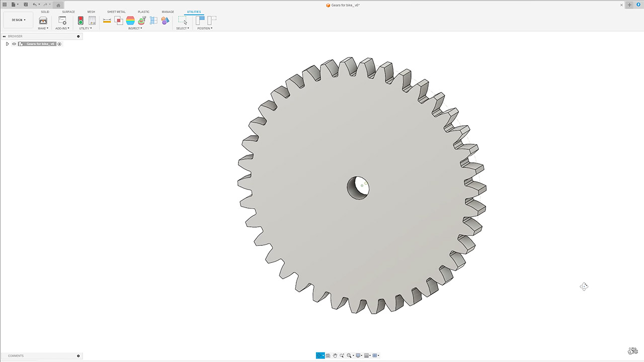Click the traffic light Utility icon
Image resolution: width=644 pixels, height=362 pixels.
[80, 21]
